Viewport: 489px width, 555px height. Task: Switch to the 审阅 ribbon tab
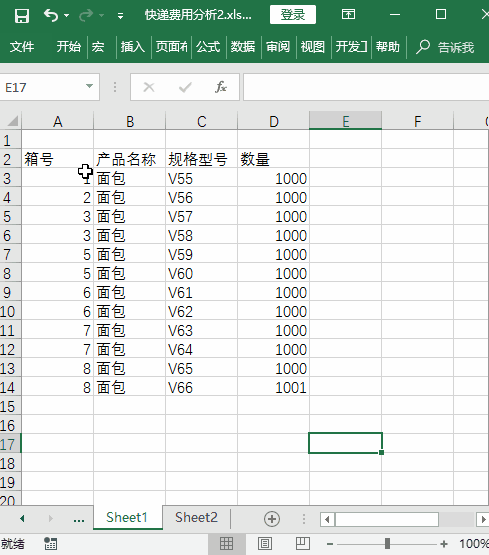click(278, 47)
